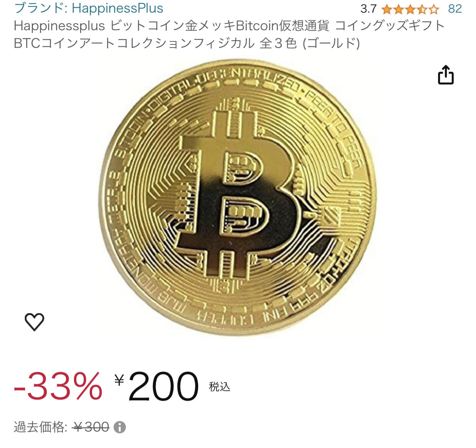The width and height of the screenshot is (476, 448).
Task: Click the red -33% discount label
Action: 58,386
